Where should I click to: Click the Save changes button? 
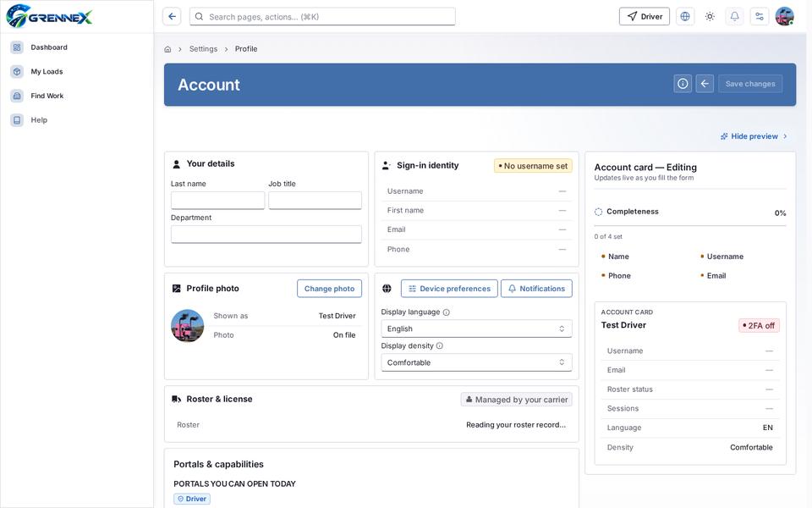pos(750,84)
